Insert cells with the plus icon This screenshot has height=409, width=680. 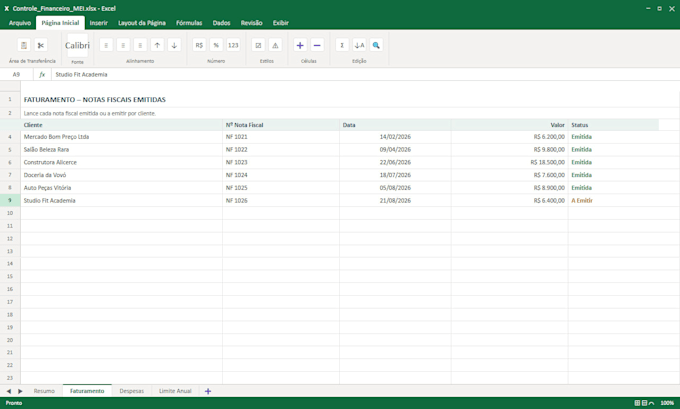click(300, 45)
